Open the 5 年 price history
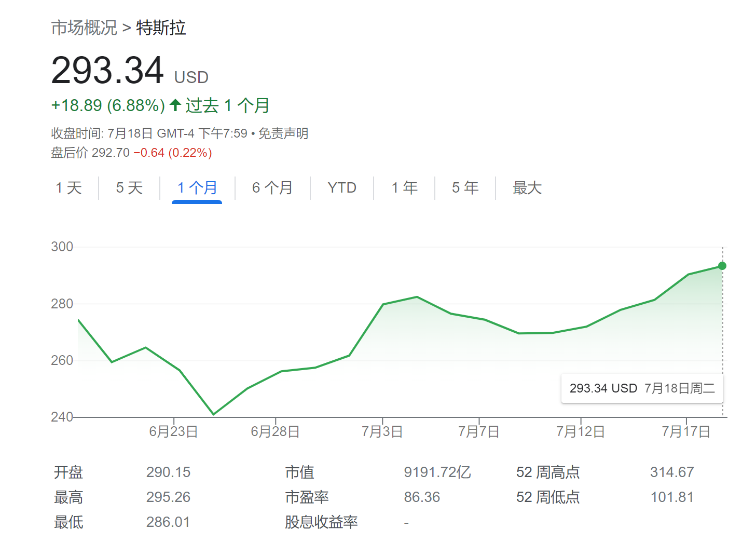This screenshot has height=542, width=756. coord(464,188)
